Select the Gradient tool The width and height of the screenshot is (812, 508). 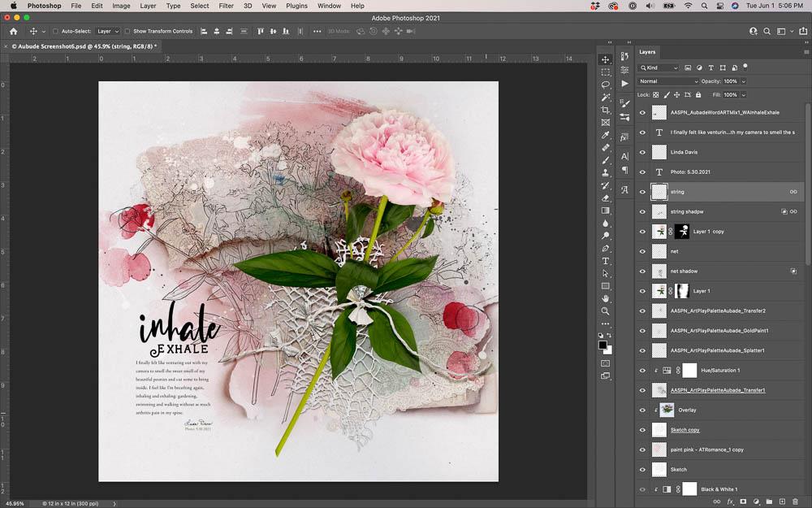(606, 211)
